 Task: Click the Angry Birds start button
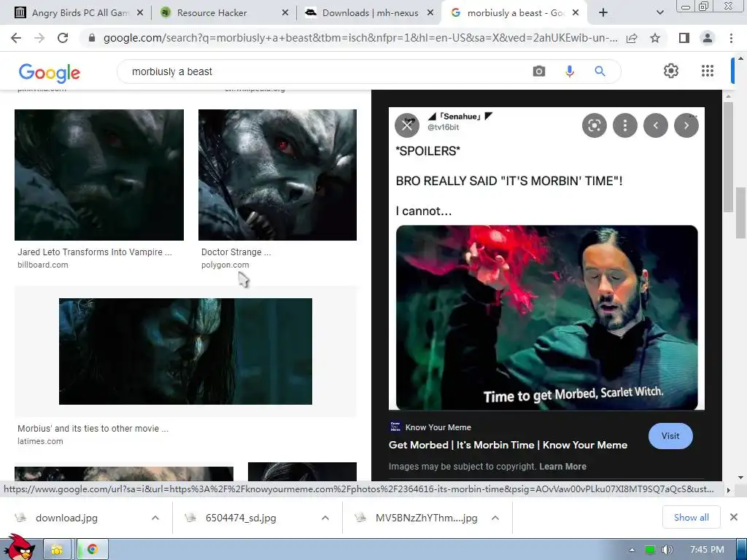(18, 548)
